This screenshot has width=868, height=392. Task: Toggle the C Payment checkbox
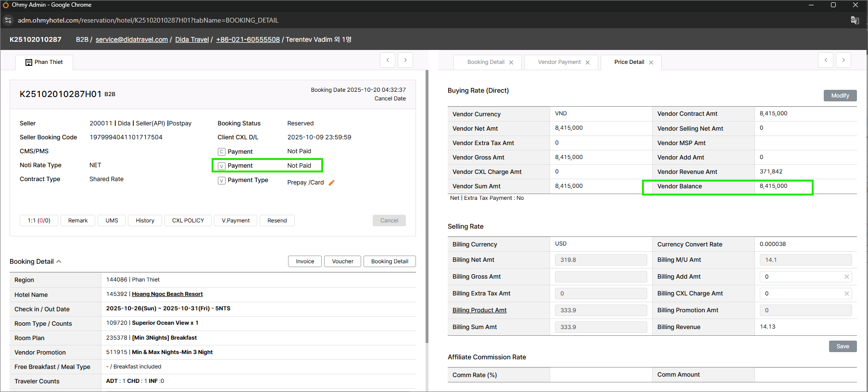(222, 152)
